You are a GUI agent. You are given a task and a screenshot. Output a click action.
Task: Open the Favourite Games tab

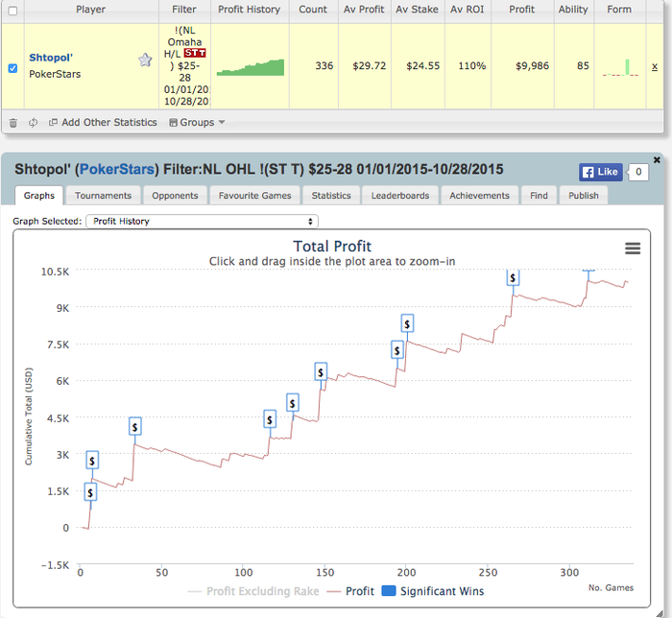254,196
